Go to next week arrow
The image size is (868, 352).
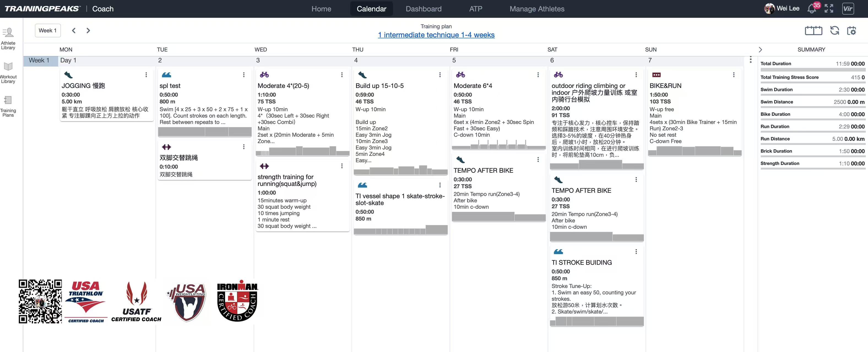point(88,31)
